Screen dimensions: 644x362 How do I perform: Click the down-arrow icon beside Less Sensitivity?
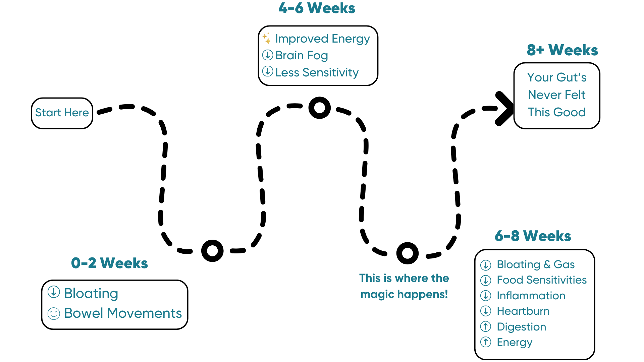point(268,72)
